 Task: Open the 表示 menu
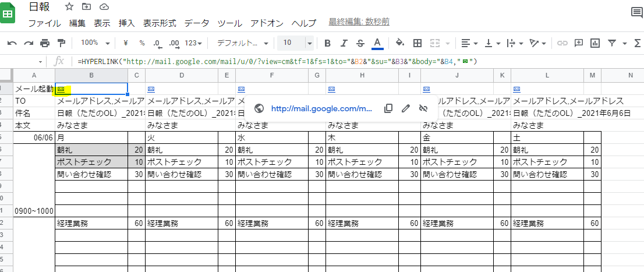point(102,23)
